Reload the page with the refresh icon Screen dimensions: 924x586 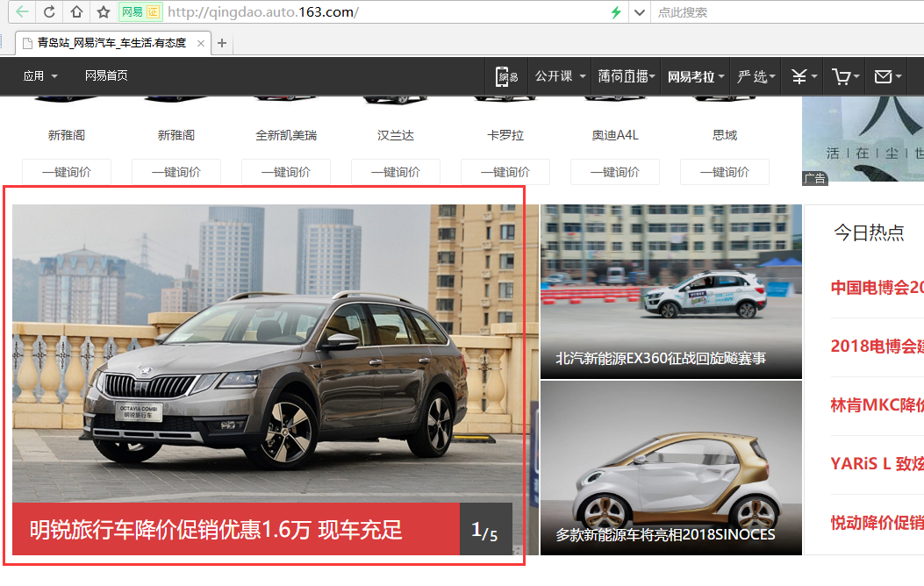click(x=49, y=11)
